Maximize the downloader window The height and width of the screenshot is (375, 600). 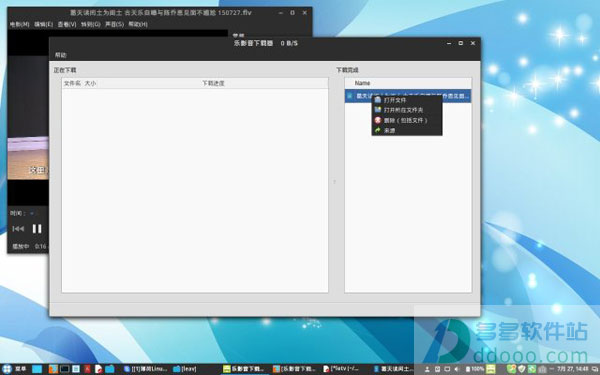[x=461, y=43]
